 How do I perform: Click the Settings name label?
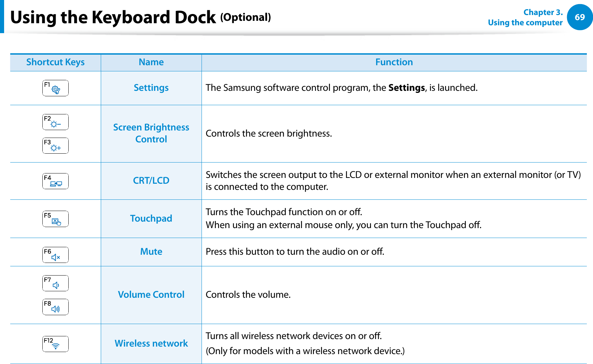151,88
